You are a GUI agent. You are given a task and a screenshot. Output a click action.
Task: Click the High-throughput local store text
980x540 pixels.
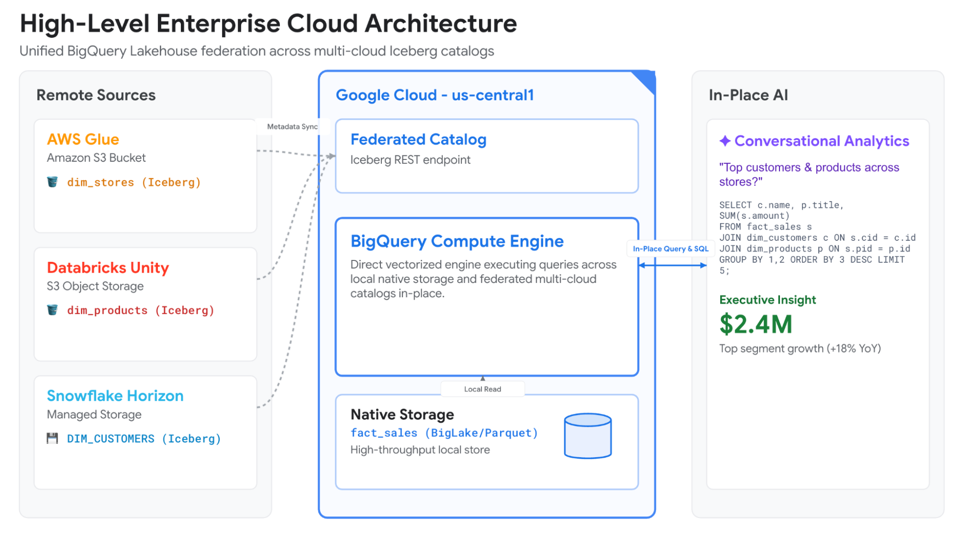(x=420, y=450)
